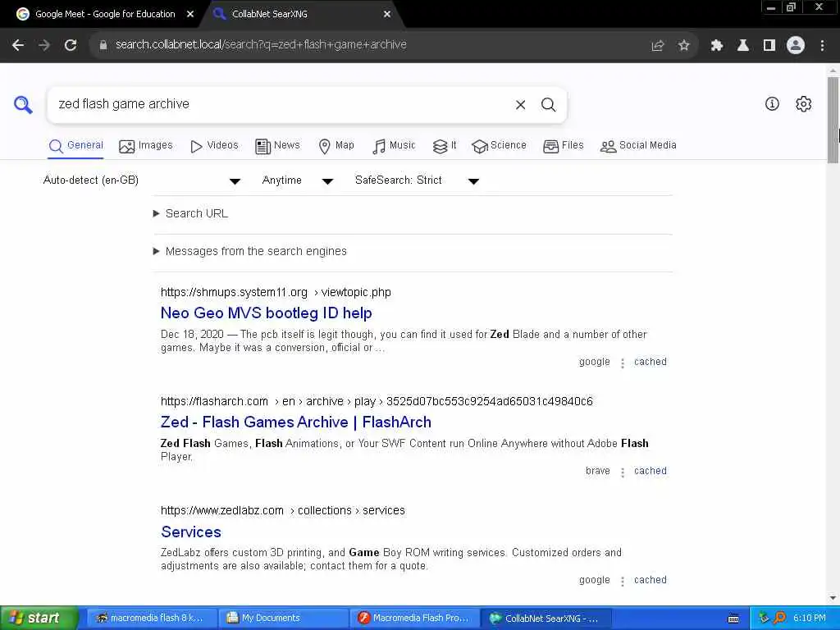Open preferences gear icon
The image size is (840, 630).
coord(803,104)
